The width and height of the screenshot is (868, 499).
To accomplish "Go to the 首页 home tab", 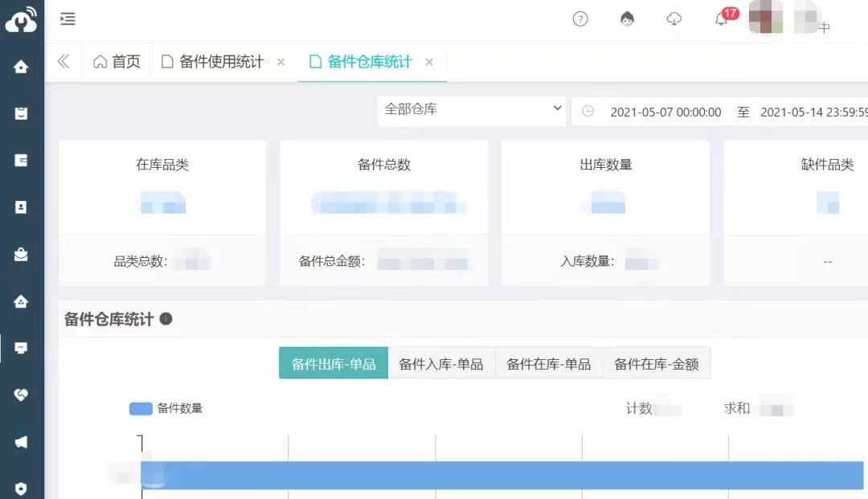I will coord(117,63).
